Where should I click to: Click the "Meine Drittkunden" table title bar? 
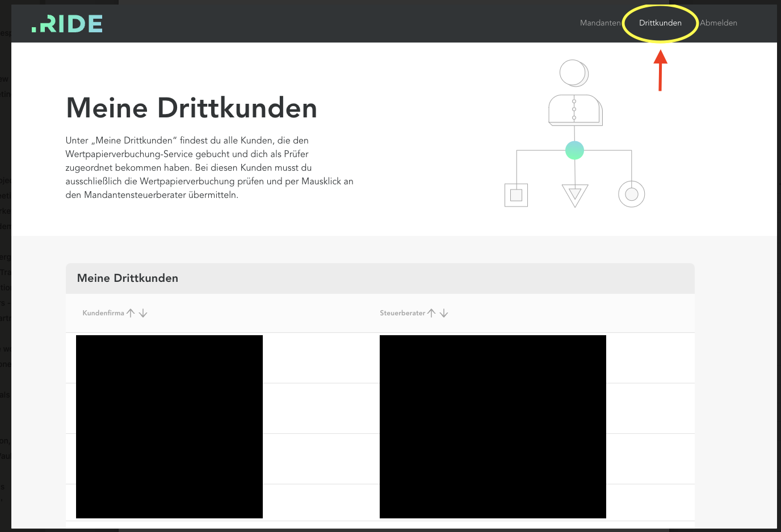pyautogui.click(x=380, y=278)
